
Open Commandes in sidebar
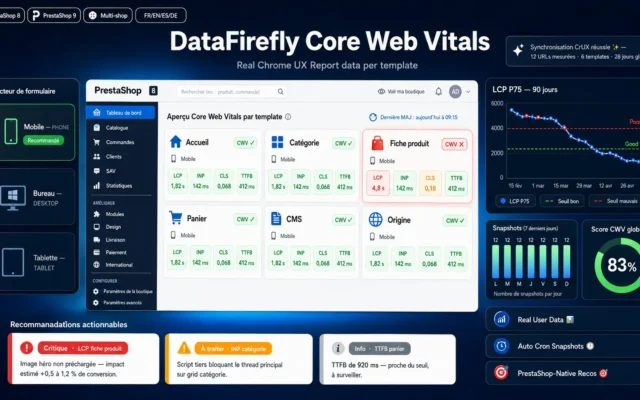click(x=120, y=142)
